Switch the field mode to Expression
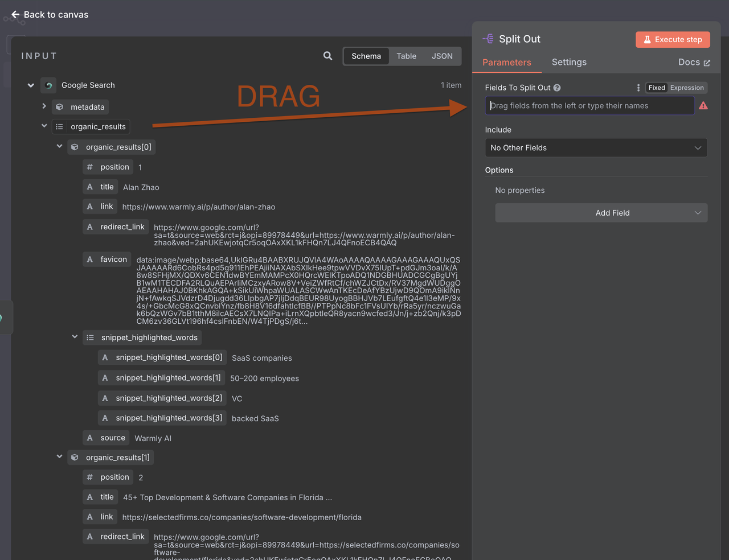Viewport: 729px width, 560px height. (687, 88)
